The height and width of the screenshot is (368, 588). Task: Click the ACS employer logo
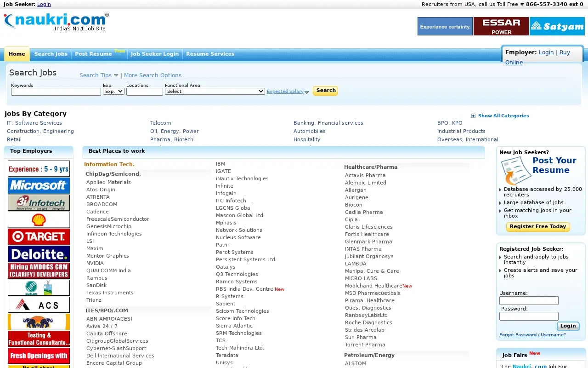[39, 305]
